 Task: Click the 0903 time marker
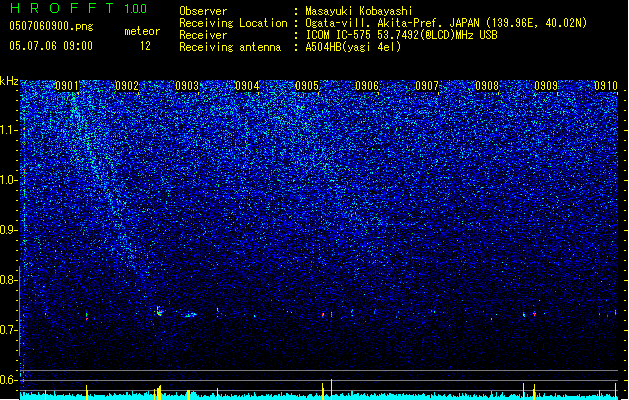(187, 86)
